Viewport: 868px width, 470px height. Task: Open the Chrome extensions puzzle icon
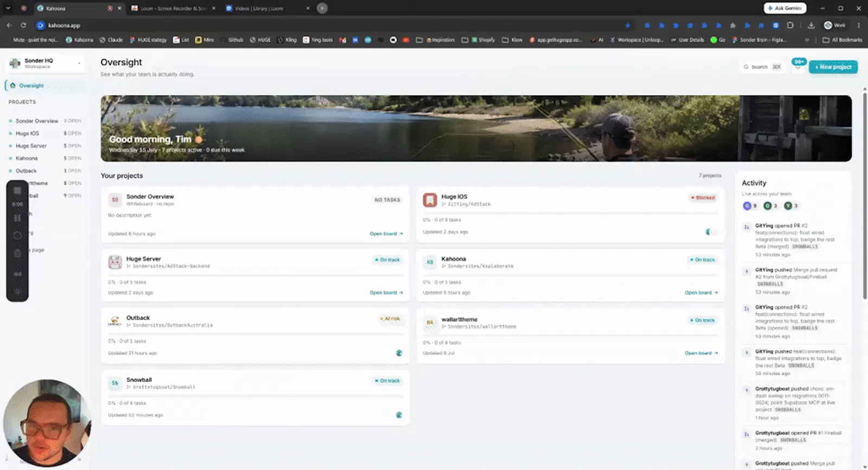coord(790,25)
